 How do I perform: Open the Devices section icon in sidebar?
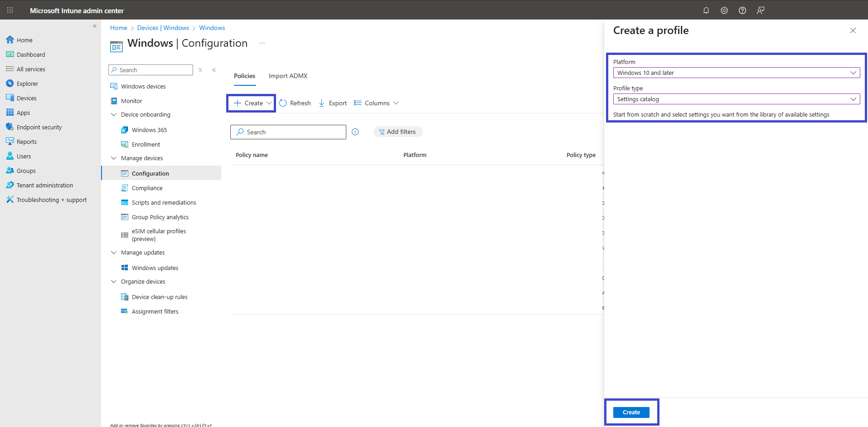[x=10, y=98]
